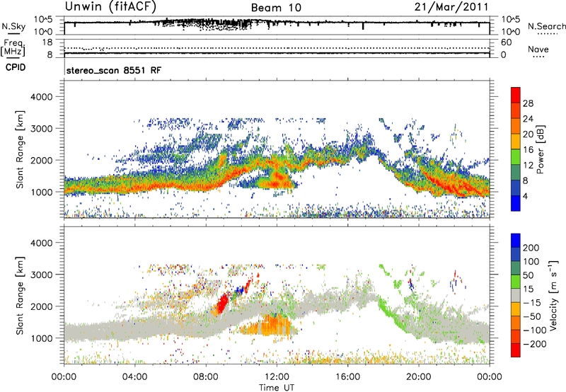The height and width of the screenshot is (392, 566).
Task: Click the 'Power [dB]' colorbar label
Action: pos(541,149)
